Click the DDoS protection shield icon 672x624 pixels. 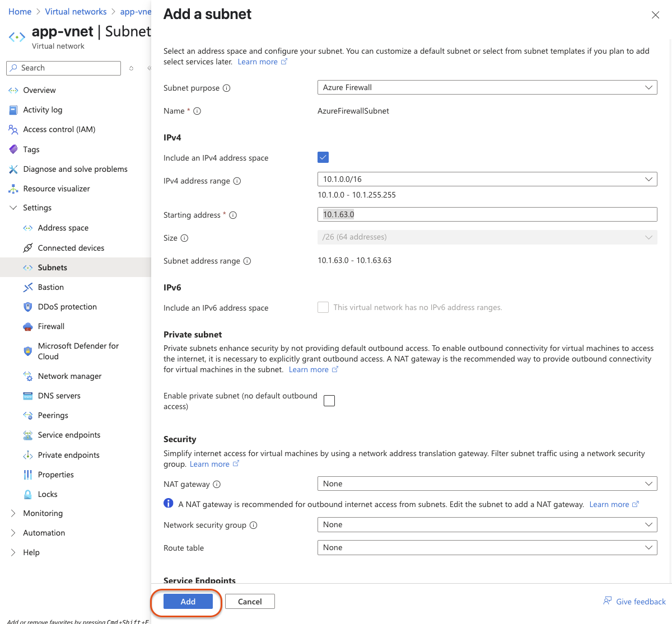27,307
